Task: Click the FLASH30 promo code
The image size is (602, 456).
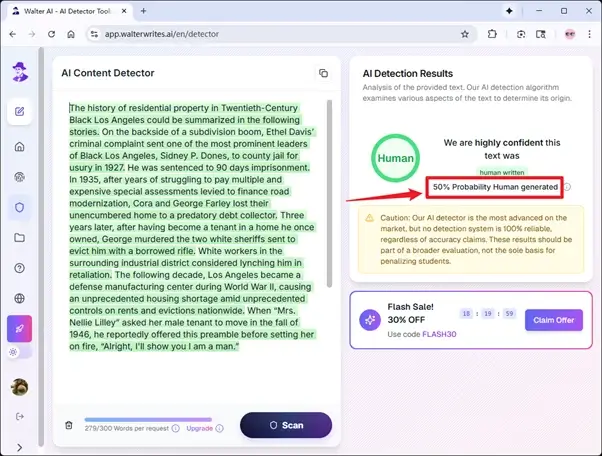Action: (439, 334)
